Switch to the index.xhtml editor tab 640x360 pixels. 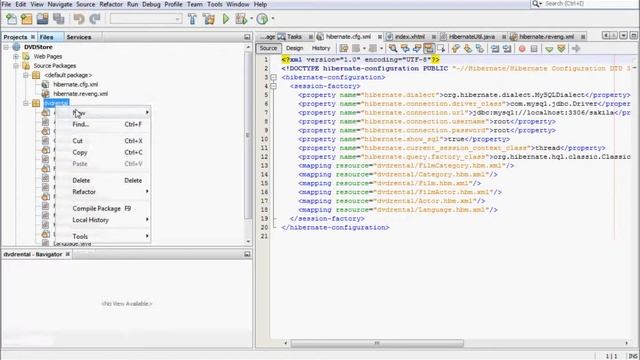(409, 37)
